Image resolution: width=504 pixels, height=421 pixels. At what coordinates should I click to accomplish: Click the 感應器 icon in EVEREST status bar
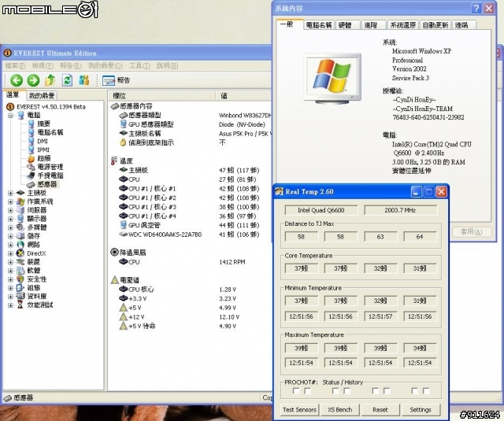[7, 398]
